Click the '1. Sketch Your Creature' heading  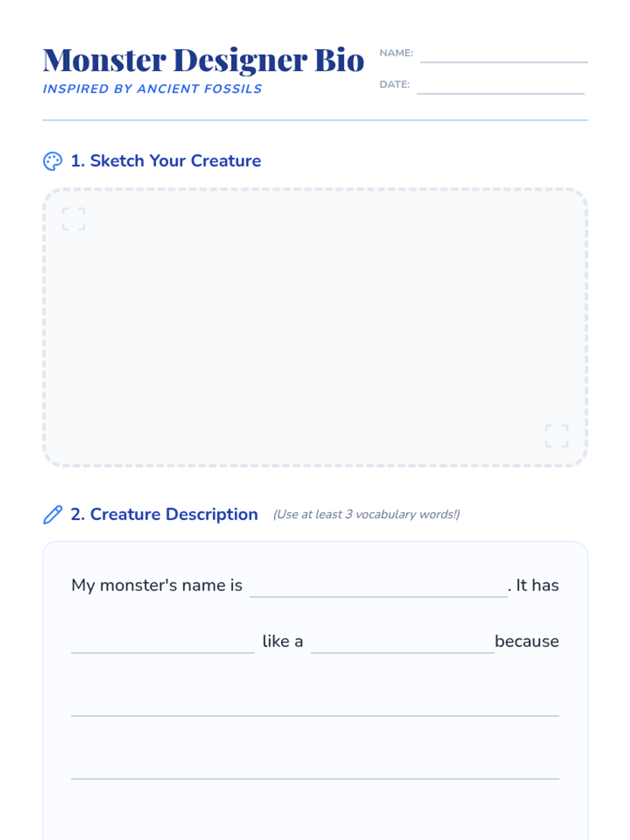(166, 161)
